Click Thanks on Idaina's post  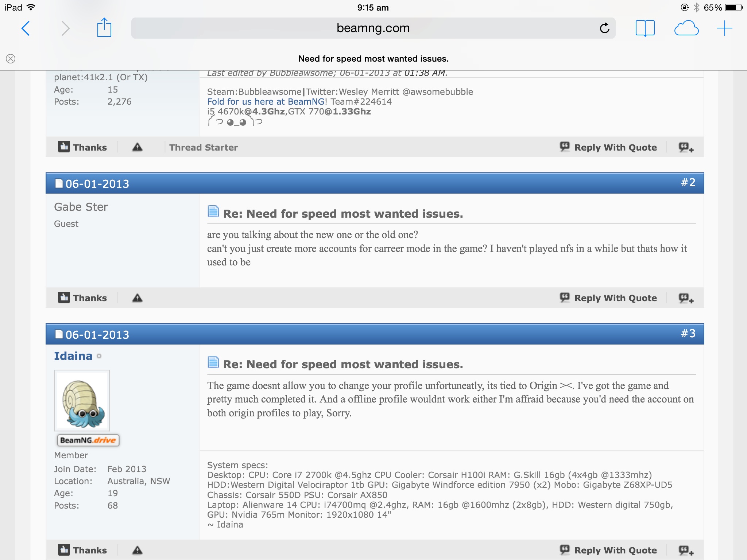pos(82,550)
